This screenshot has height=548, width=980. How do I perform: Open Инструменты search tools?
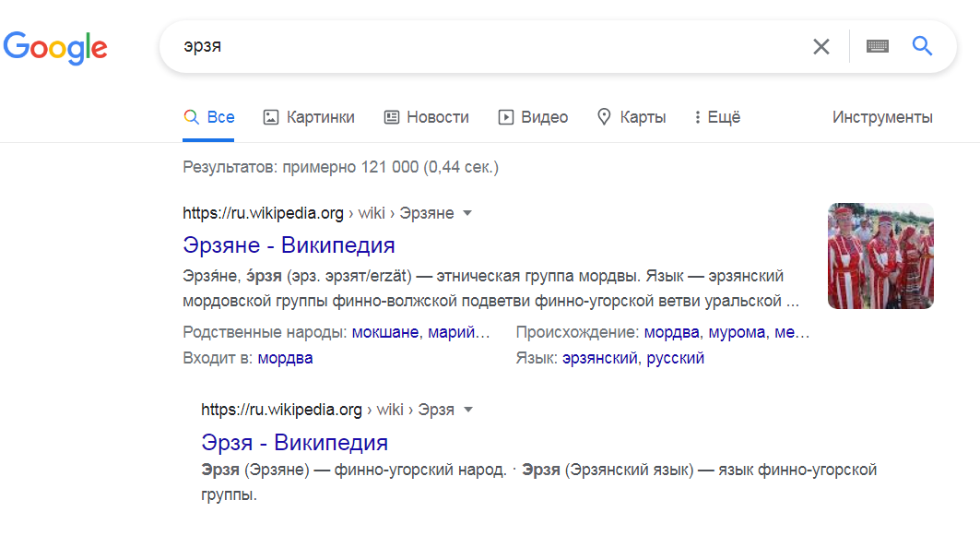coord(882,117)
